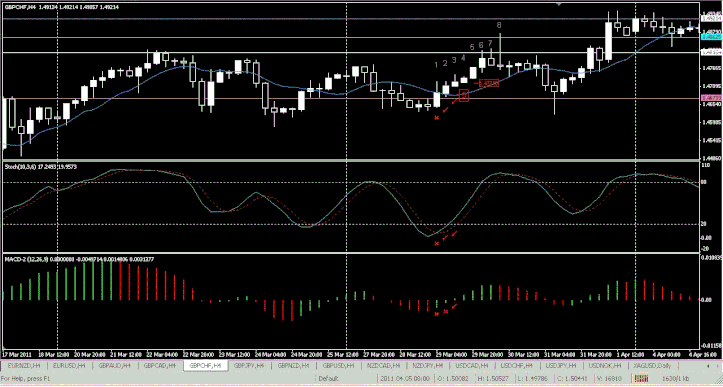Open the GBPCAD,H4 chart tab

pos(160,366)
